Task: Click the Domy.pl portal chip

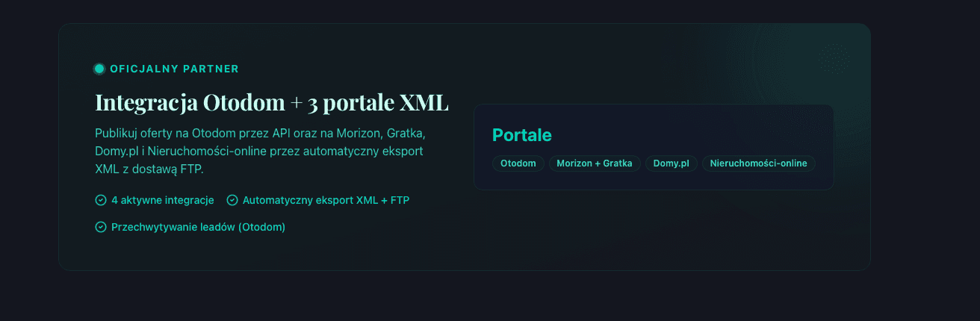Action: pos(672,163)
